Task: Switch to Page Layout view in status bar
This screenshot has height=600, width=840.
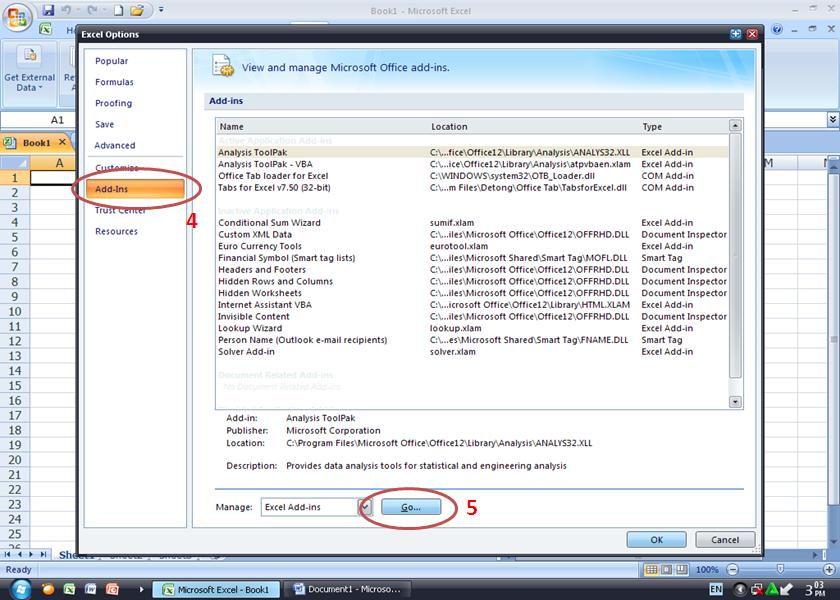Action: coord(666,569)
